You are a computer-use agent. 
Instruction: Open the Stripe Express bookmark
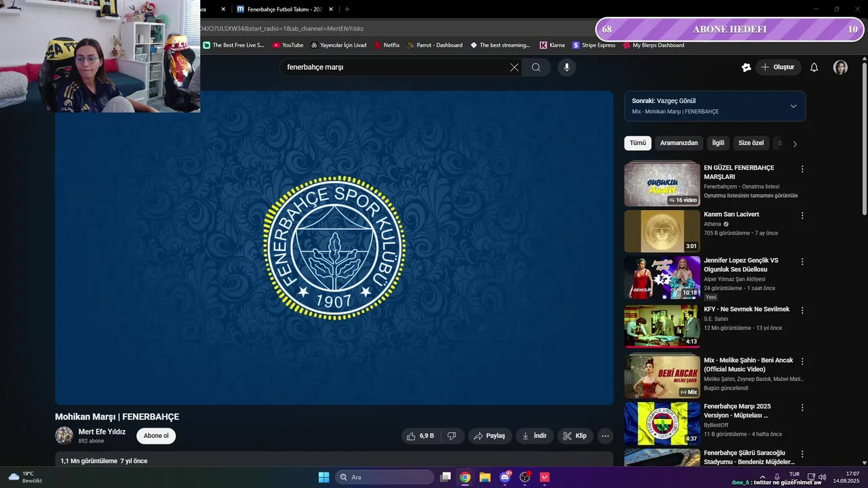pos(593,45)
